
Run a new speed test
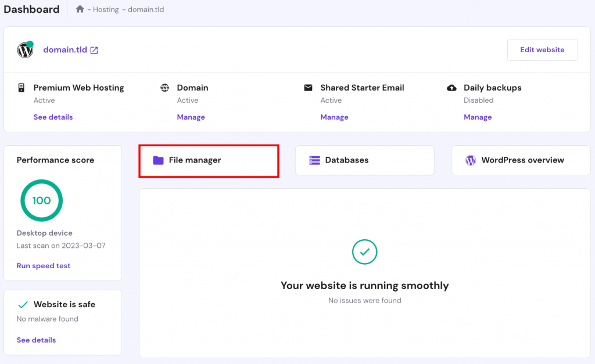click(x=44, y=265)
